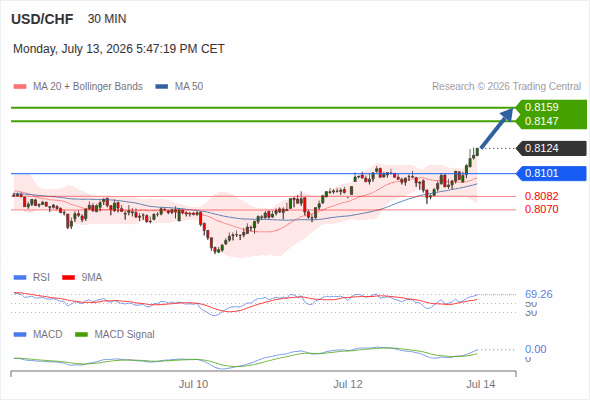
Task: Click the Jul 12 date axis label
Action: [x=348, y=384]
